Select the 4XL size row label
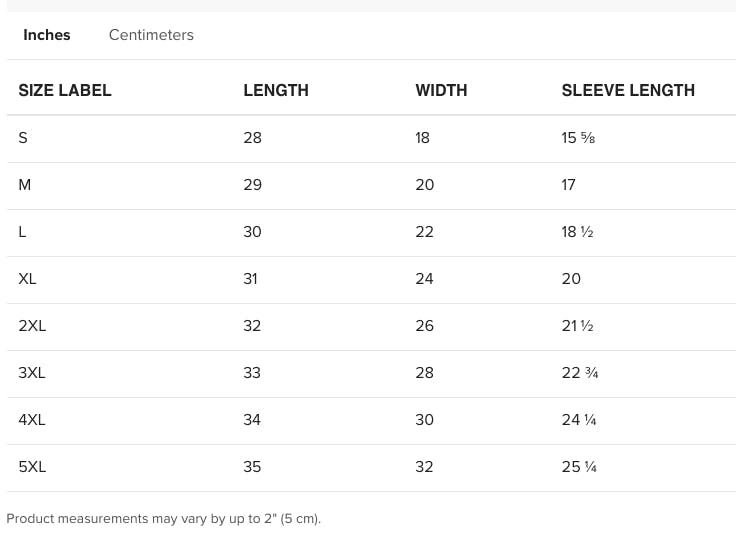736x544 pixels. (32, 420)
